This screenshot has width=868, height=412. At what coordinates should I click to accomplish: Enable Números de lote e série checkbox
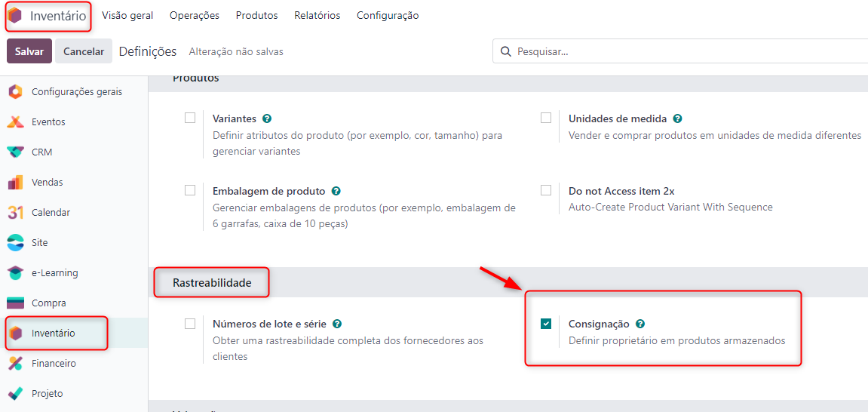[191, 324]
